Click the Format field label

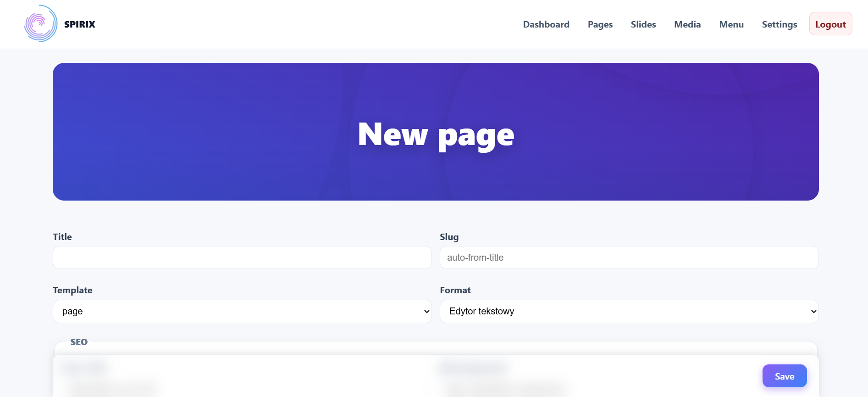(455, 290)
